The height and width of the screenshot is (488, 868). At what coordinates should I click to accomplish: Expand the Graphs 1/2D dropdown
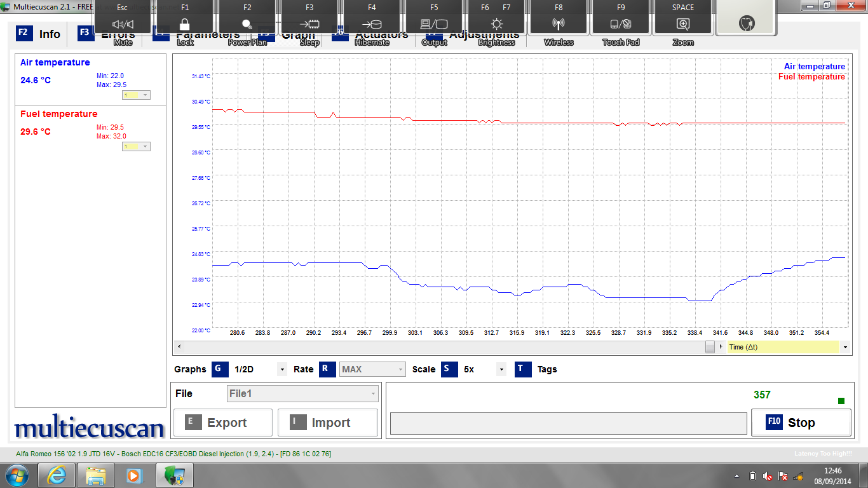point(281,369)
